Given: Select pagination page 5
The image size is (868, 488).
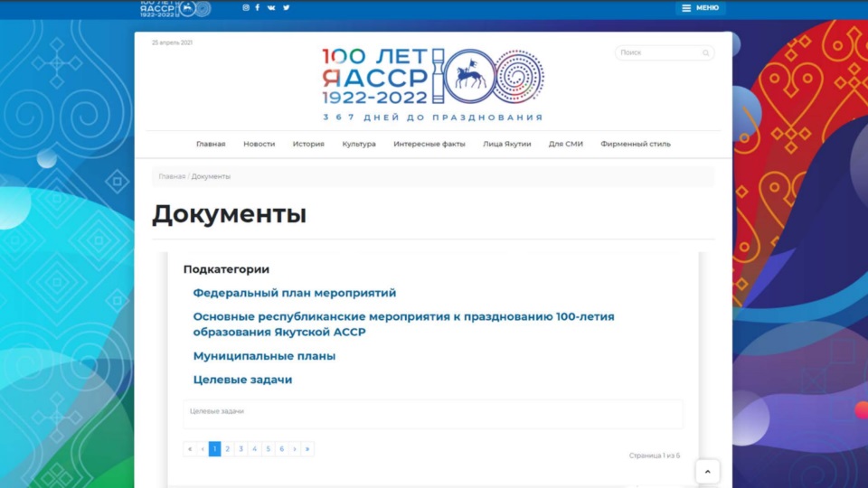Looking at the screenshot, I should point(268,449).
